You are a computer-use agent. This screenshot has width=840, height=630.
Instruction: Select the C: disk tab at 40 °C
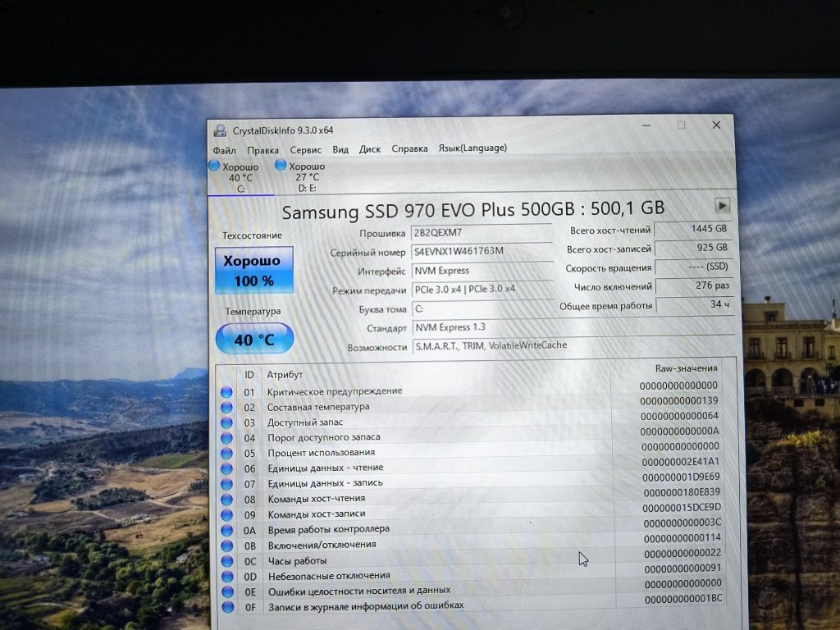pos(240,177)
